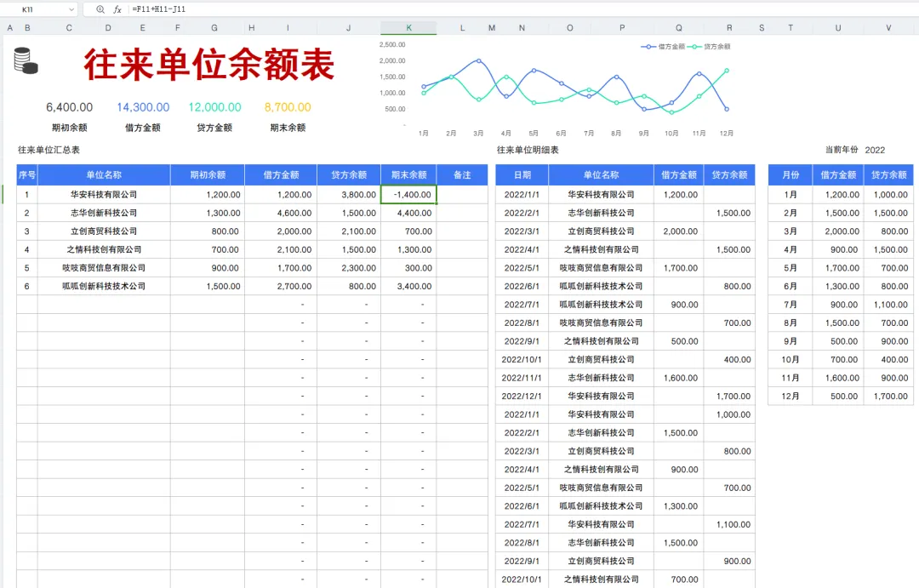The height and width of the screenshot is (588, 919).
Task: Click the current year value 2022
Action: (875, 150)
